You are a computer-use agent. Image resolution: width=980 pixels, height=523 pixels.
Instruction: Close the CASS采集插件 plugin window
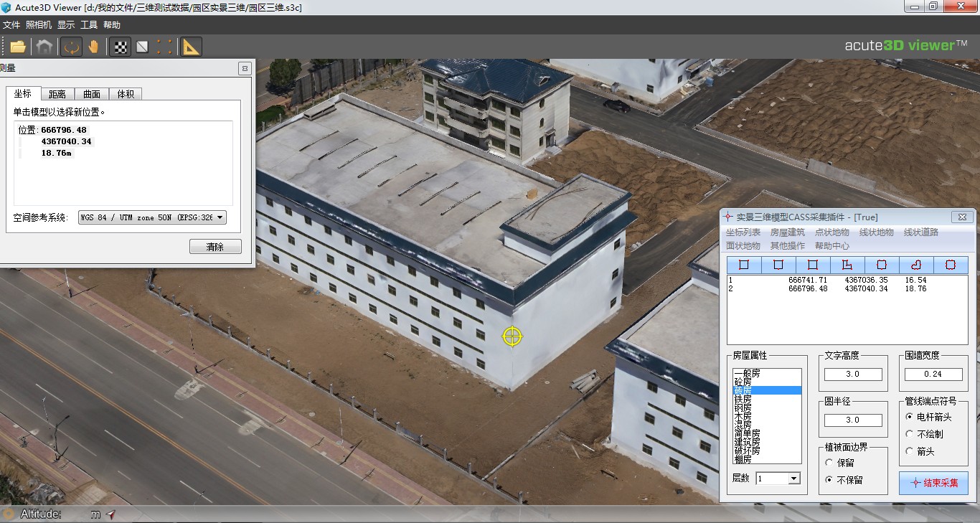pos(962,217)
